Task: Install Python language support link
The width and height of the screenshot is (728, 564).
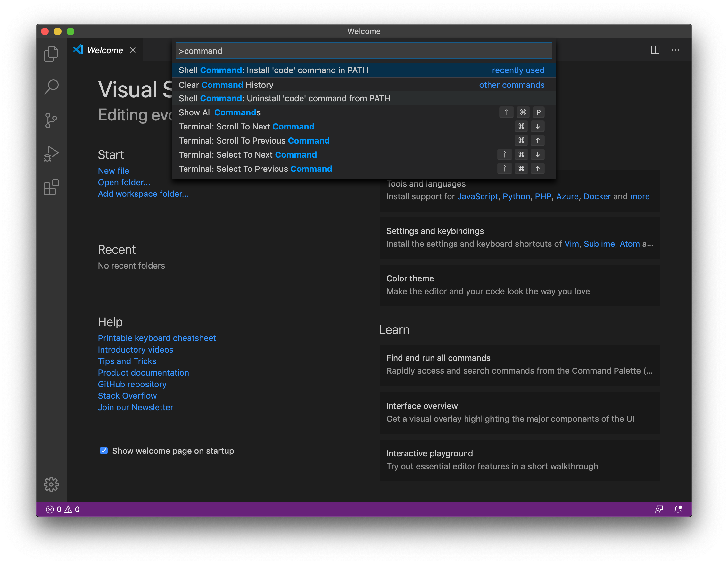Action: (x=516, y=196)
